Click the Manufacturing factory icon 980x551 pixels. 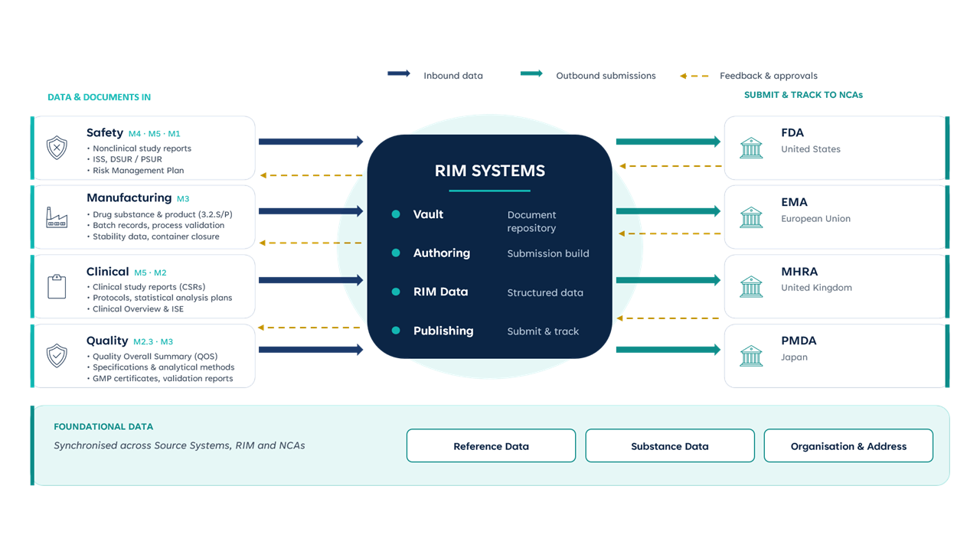[57, 217]
